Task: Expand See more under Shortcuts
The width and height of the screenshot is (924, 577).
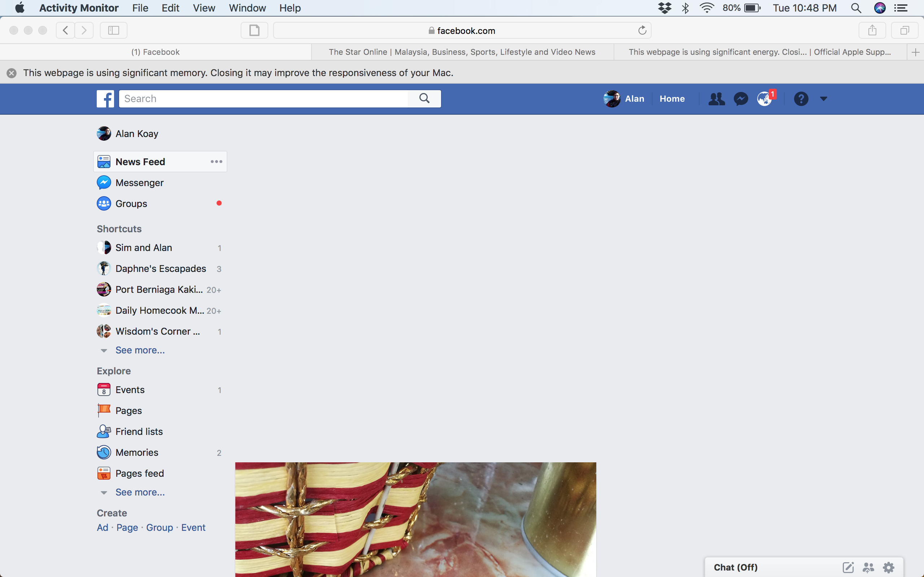Action: (140, 350)
